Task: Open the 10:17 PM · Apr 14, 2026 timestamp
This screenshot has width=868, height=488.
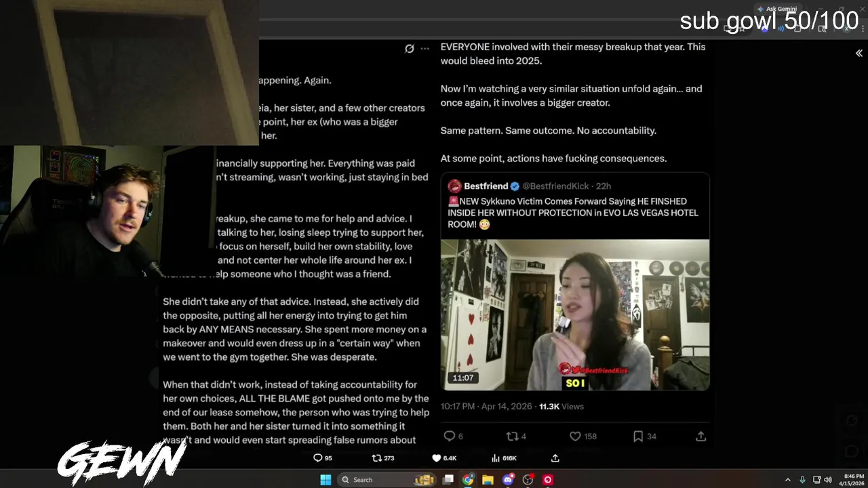Action: coord(486,407)
